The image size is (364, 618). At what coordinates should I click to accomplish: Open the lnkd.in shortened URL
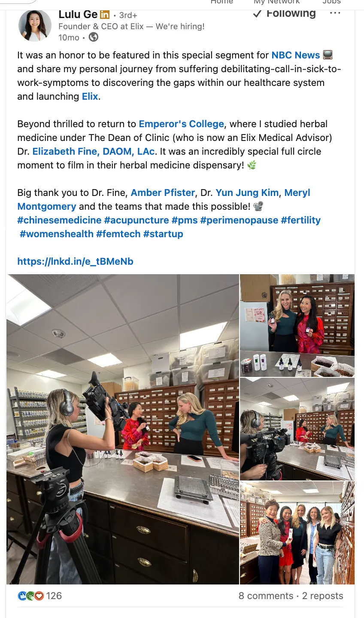pyautogui.click(x=76, y=261)
